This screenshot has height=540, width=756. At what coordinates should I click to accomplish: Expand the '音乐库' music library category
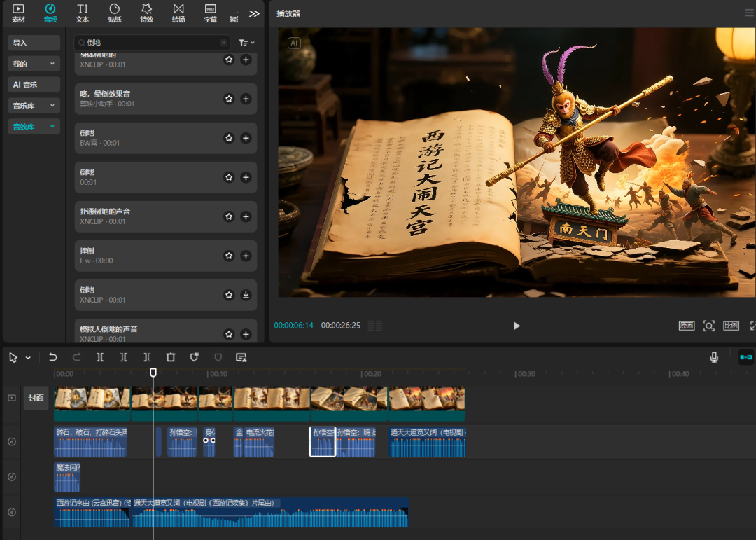click(x=34, y=106)
